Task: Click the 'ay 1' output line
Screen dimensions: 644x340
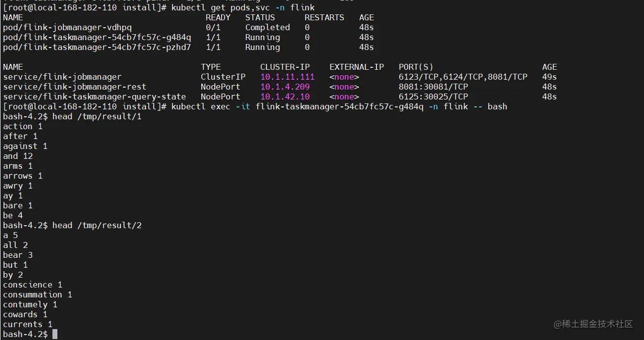Action: click(13, 196)
